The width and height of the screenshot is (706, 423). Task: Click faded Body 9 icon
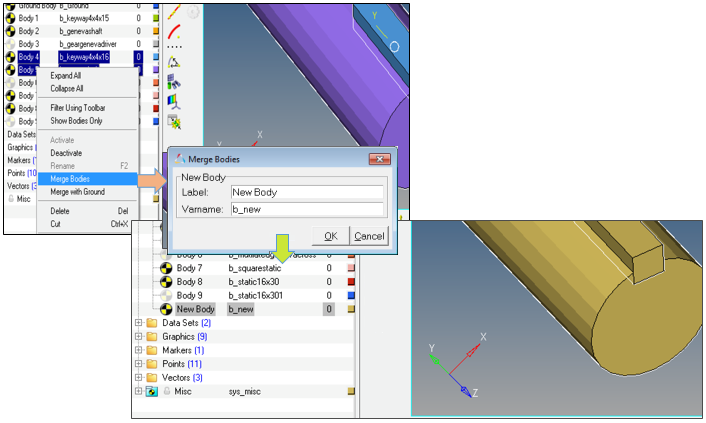click(x=166, y=296)
